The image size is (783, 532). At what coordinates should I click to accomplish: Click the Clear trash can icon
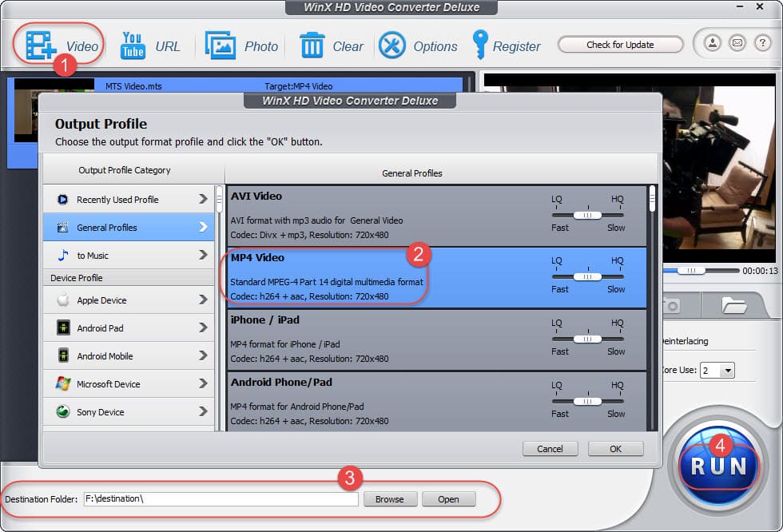312,46
